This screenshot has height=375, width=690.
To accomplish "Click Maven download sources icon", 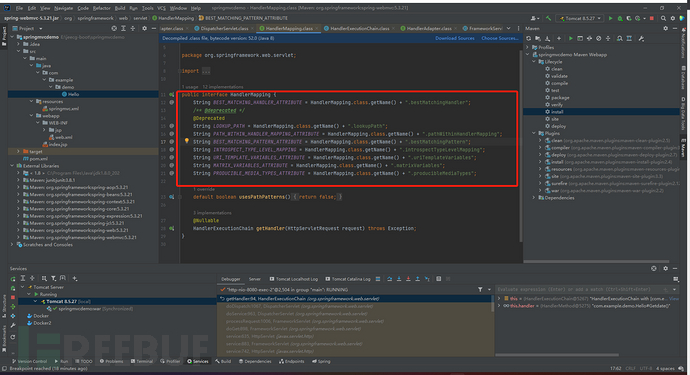I will coord(547,39).
